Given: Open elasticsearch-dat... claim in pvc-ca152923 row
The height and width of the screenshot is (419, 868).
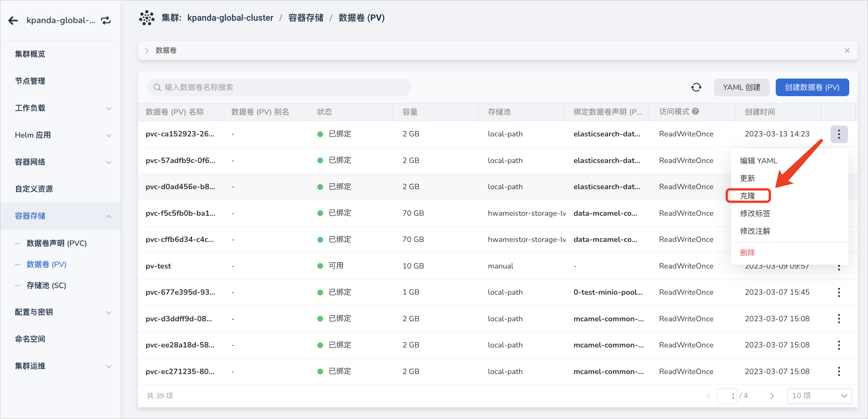Looking at the screenshot, I should tap(607, 134).
